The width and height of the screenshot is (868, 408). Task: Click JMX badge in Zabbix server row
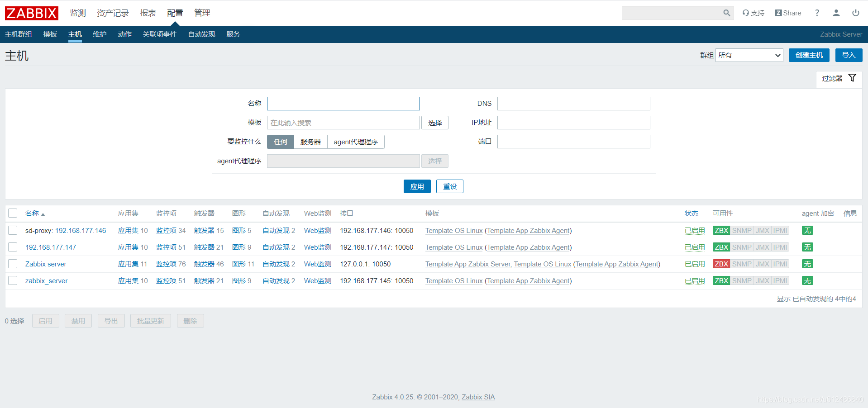coord(763,264)
